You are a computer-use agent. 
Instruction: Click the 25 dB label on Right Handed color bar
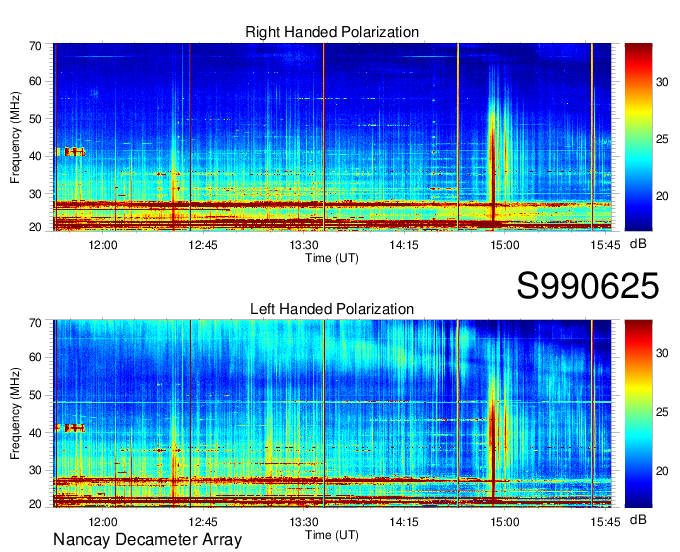662,139
